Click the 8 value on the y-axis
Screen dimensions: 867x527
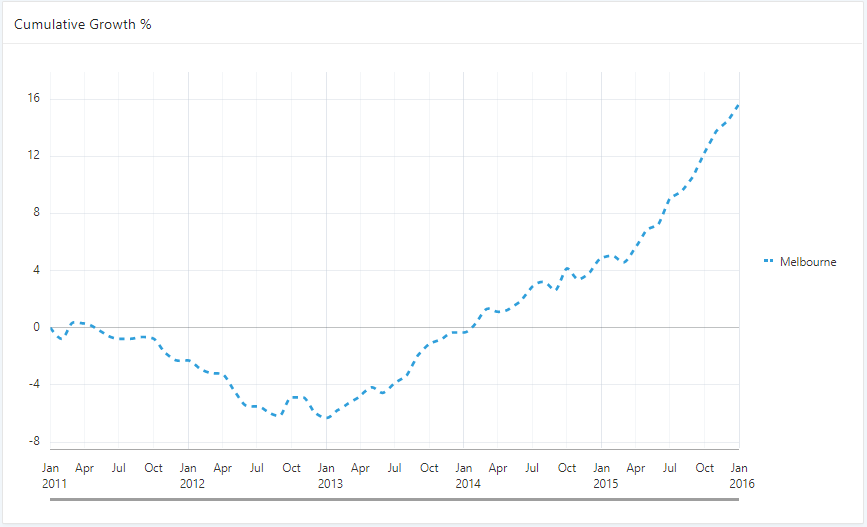(x=35, y=213)
